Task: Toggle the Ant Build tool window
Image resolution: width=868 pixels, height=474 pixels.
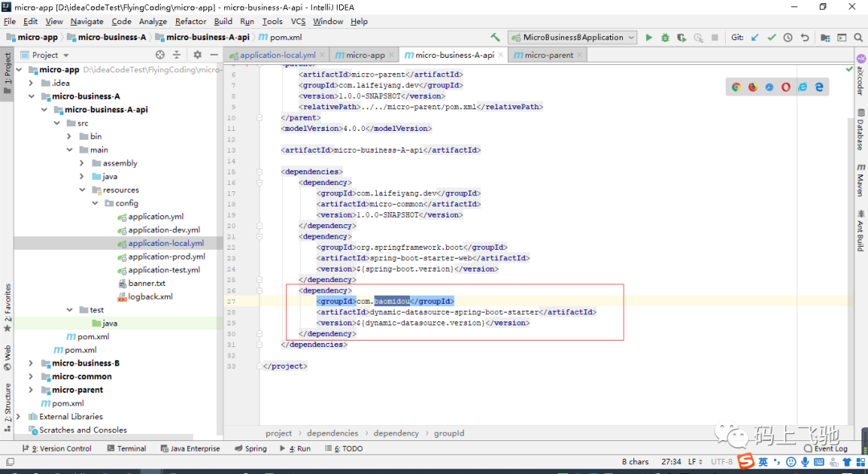Action: click(861, 230)
